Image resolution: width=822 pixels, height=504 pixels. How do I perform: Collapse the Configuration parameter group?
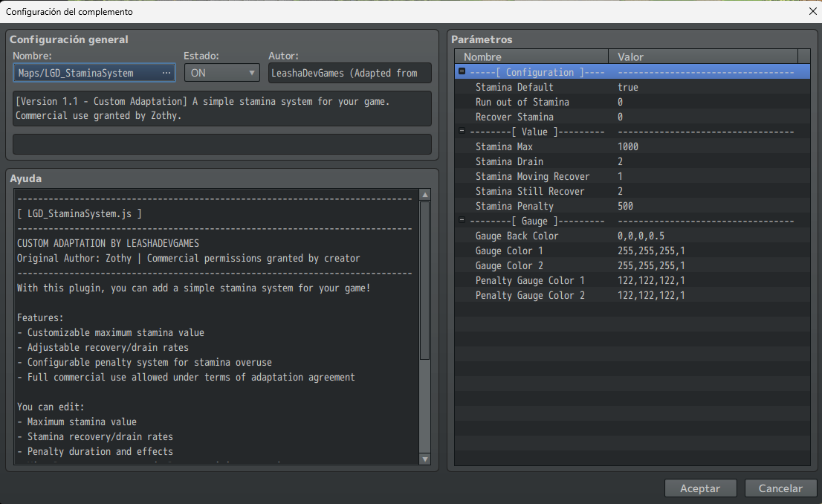click(462, 71)
